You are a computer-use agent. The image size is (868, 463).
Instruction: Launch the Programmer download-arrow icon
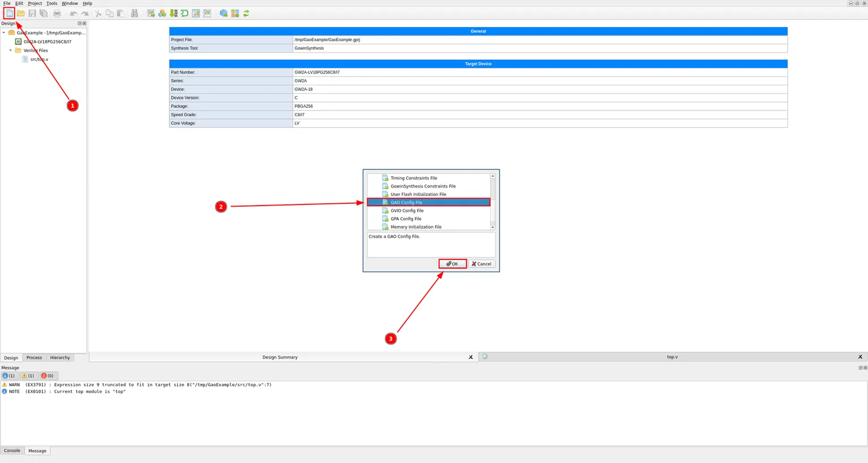click(x=173, y=13)
